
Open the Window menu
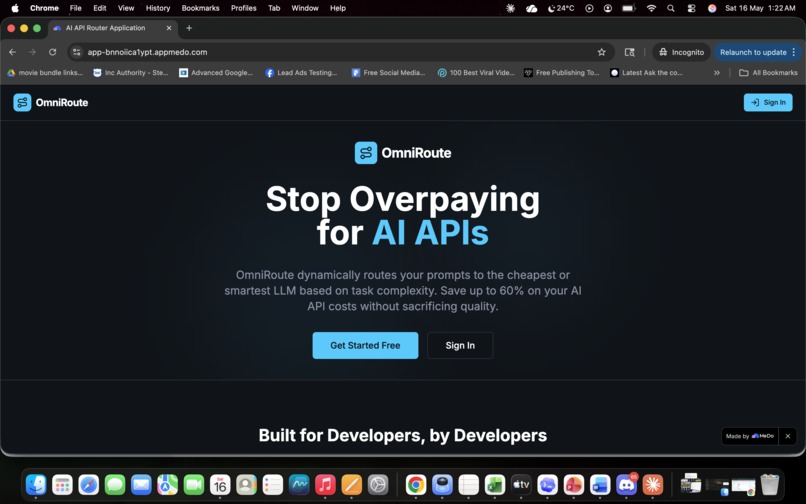[305, 8]
